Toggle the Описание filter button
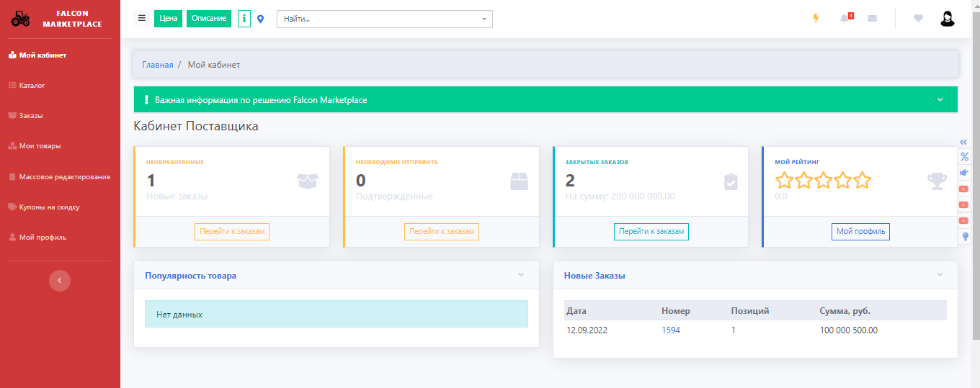This screenshot has width=980, height=388. [x=209, y=19]
